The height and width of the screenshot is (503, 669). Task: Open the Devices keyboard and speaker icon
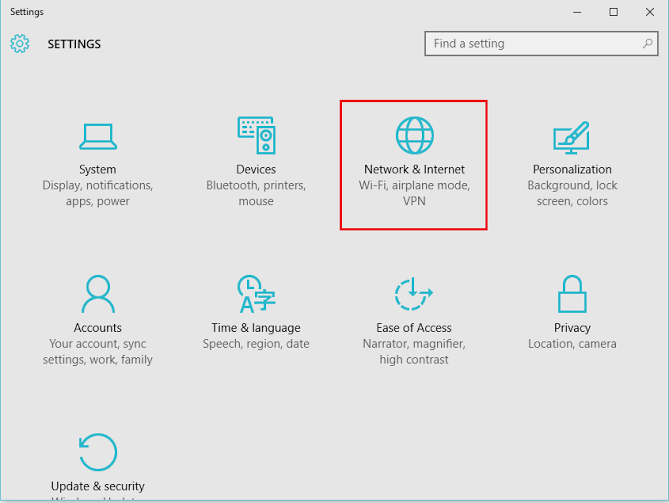tap(256, 135)
